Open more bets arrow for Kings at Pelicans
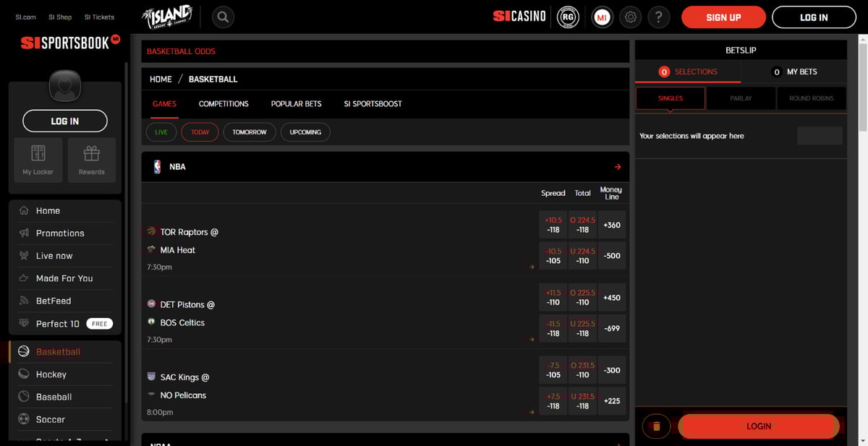Screen dimensions: 868x446 [532, 413]
